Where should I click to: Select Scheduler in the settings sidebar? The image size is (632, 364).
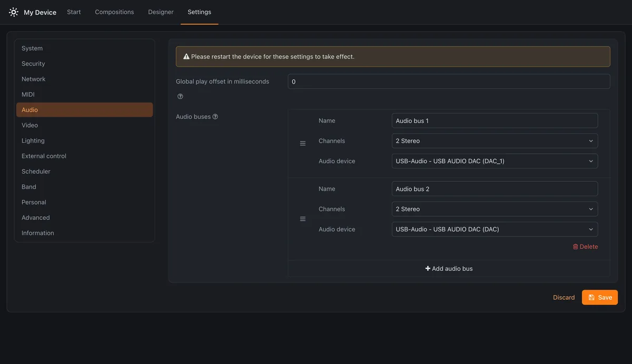coord(85,171)
